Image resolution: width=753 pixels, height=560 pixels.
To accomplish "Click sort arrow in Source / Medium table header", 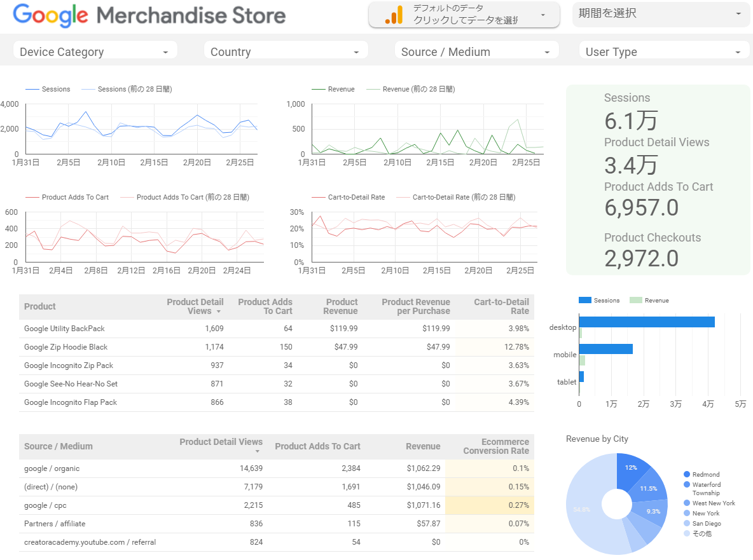I will pyautogui.click(x=258, y=451).
